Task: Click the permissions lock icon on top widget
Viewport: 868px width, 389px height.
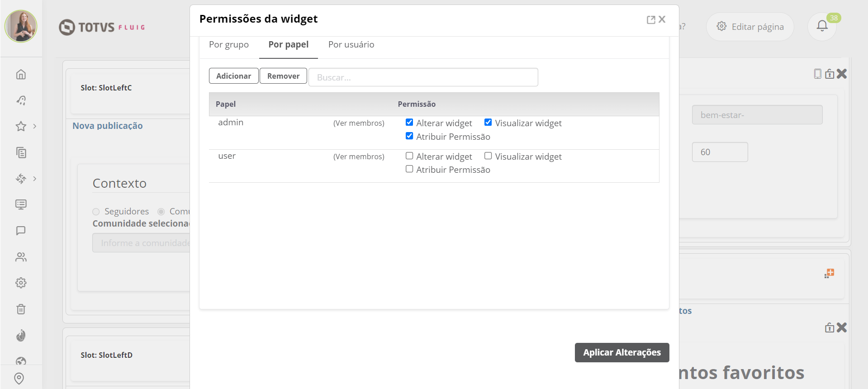Action: [x=830, y=74]
